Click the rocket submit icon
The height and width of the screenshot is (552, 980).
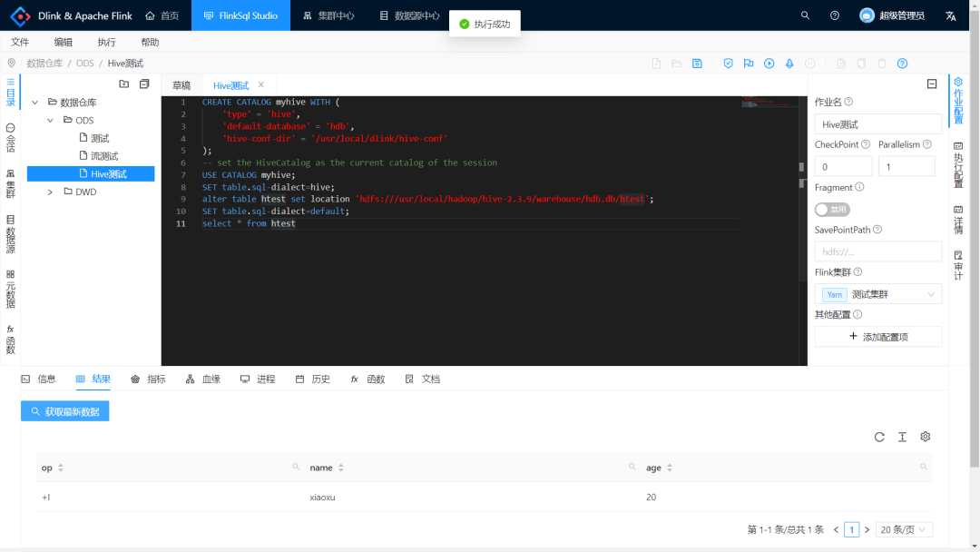[x=789, y=64]
